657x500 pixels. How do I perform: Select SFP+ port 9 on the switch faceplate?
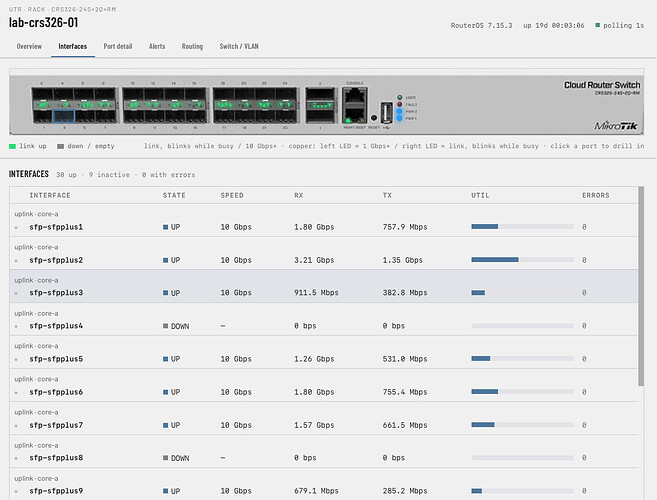(x=134, y=117)
